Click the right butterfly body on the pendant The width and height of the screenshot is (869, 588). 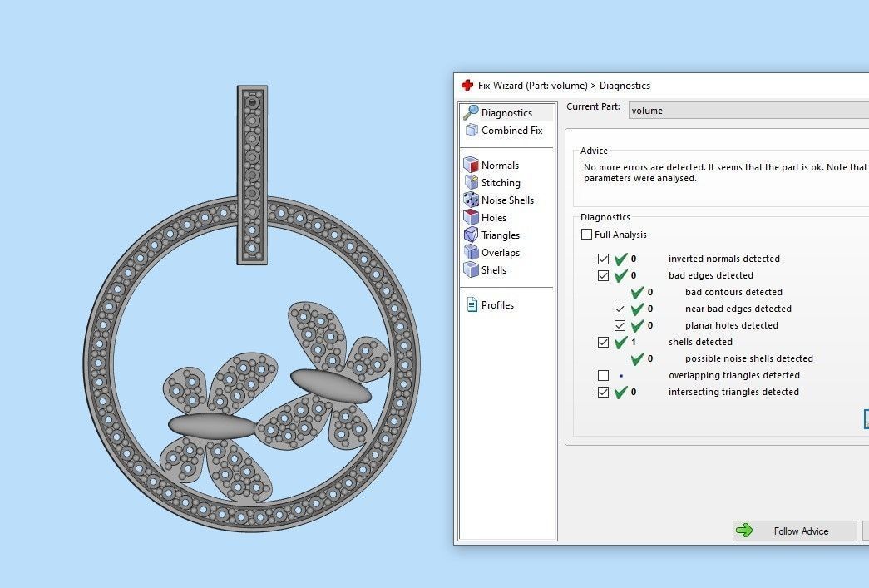pyautogui.click(x=331, y=386)
